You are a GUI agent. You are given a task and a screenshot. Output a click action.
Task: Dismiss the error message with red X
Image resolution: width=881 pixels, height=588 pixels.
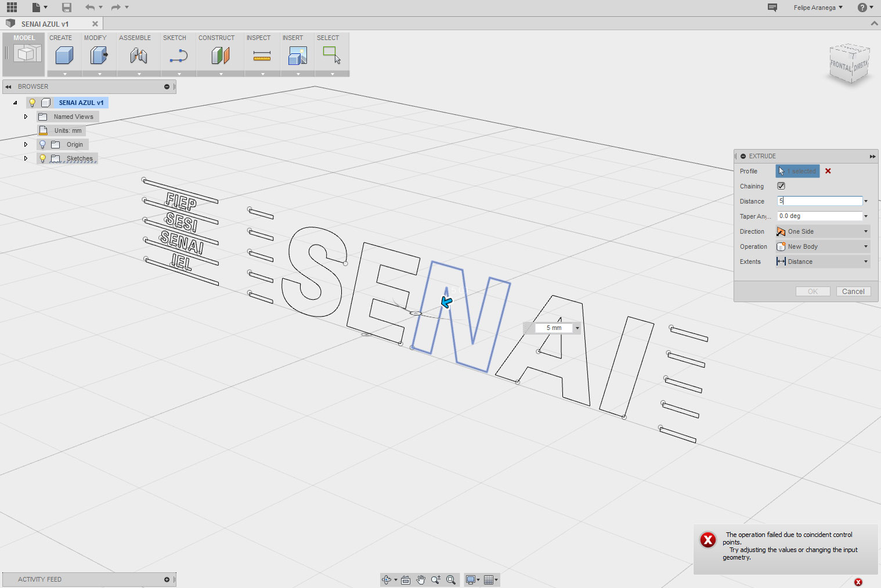coord(858,582)
